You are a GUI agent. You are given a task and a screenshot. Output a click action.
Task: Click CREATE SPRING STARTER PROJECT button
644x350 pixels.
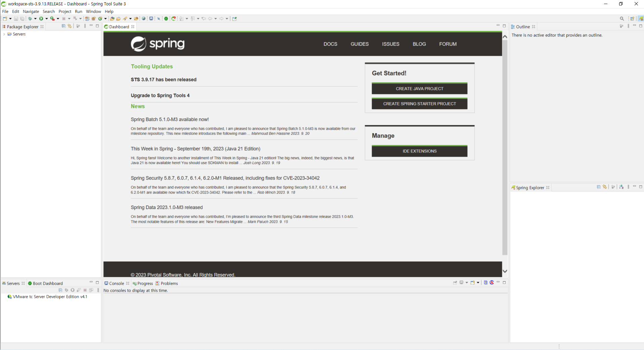coord(419,104)
